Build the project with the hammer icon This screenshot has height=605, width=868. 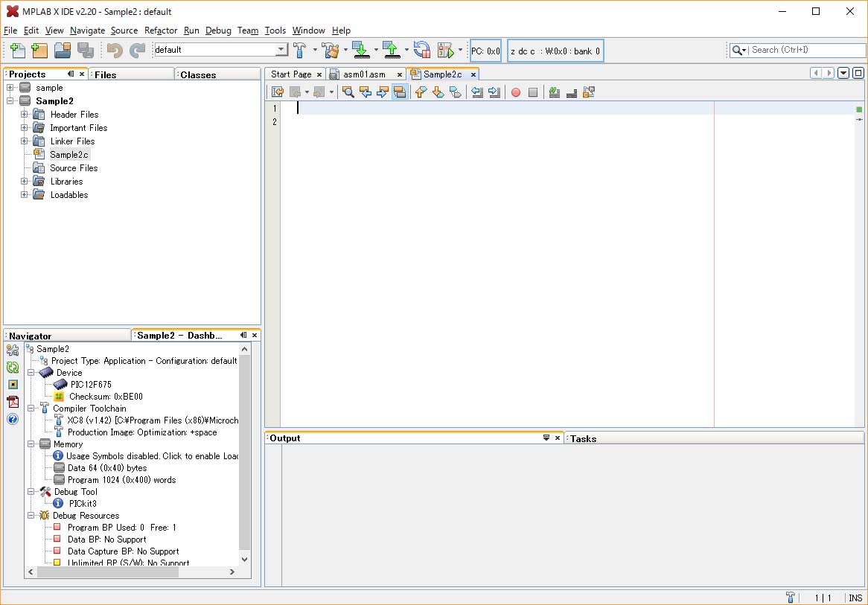click(x=299, y=51)
